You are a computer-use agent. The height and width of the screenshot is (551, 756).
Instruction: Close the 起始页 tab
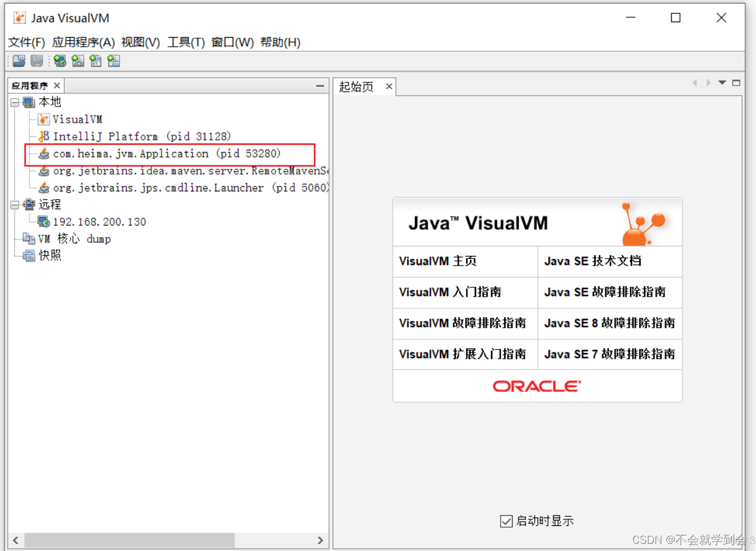pos(389,87)
